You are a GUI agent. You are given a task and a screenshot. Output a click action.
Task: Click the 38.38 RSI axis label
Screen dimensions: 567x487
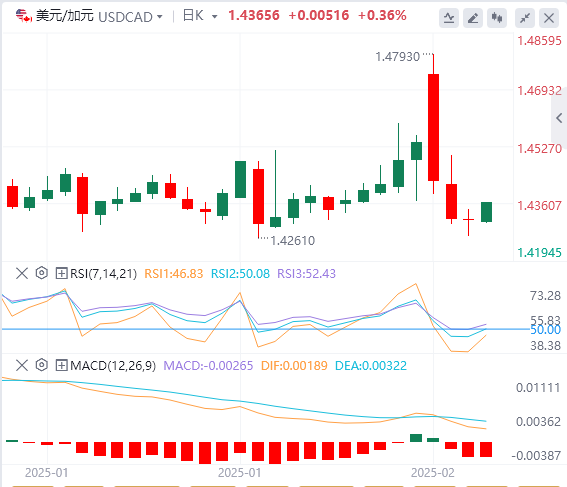click(545, 346)
